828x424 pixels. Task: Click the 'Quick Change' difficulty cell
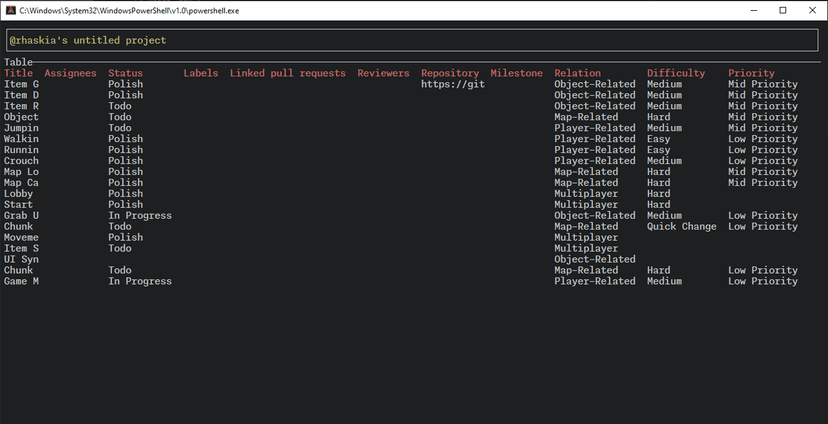(x=682, y=227)
